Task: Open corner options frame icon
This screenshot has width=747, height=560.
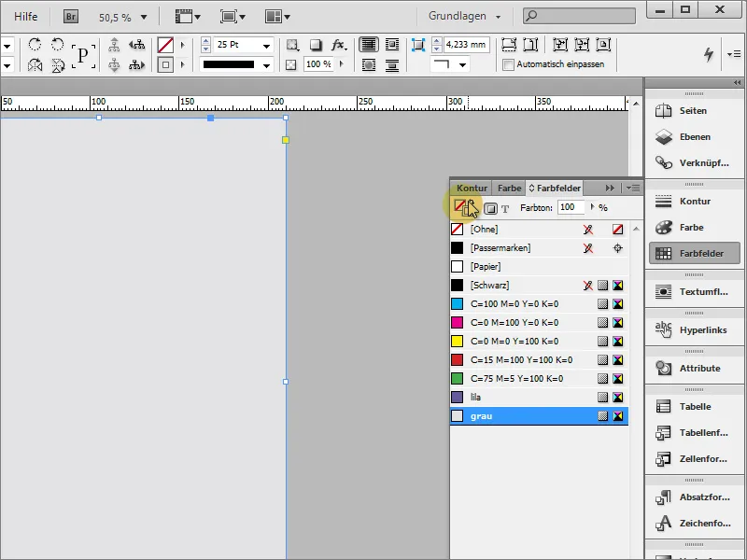Action: click(x=417, y=45)
